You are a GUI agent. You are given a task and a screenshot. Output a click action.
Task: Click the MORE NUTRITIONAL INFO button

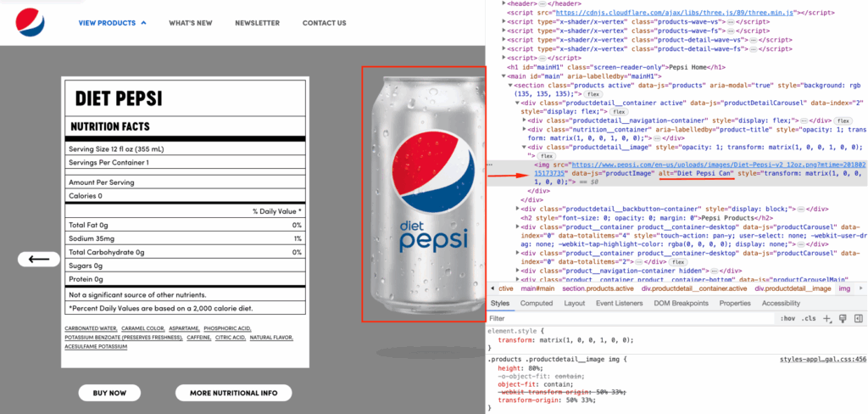point(234,393)
